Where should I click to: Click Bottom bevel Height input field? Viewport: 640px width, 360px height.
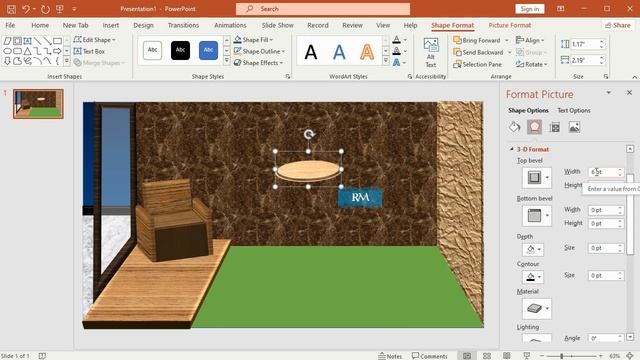(x=606, y=223)
